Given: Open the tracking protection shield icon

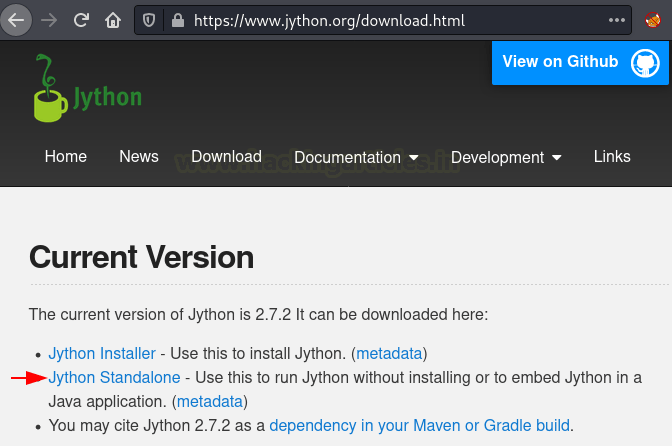Looking at the screenshot, I should coord(149,20).
